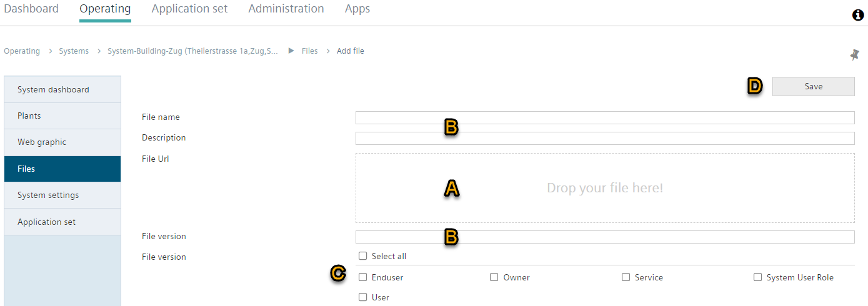Viewport: 868px width, 306px height.
Task: Toggle the Service role checkbox
Action: [626, 277]
